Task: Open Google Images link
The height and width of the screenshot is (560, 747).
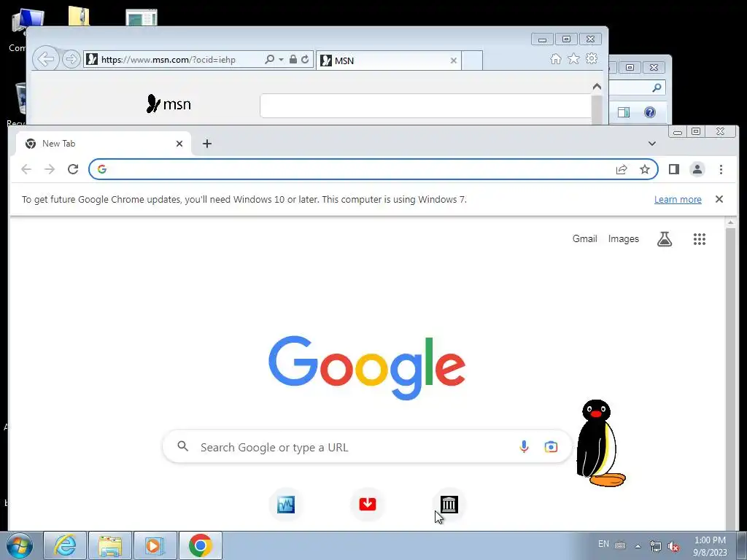Action: (x=623, y=238)
